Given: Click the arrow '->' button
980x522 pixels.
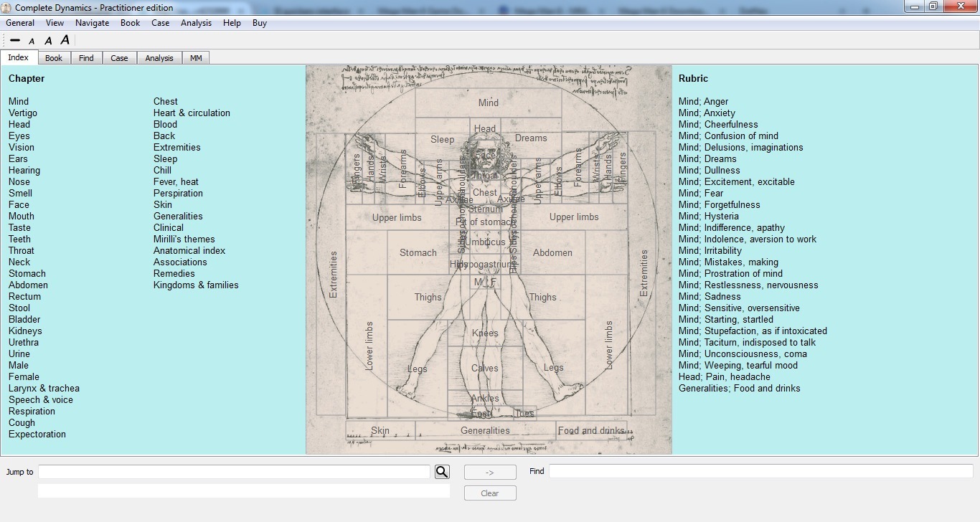Looking at the screenshot, I should pos(490,473).
